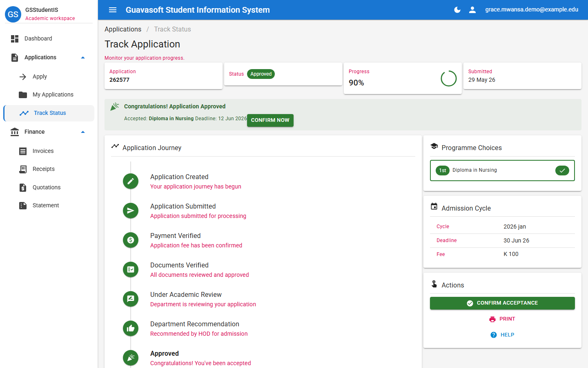This screenshot has width=588, height=368.
Task: Open the Apply page
Action: [49, 76]
